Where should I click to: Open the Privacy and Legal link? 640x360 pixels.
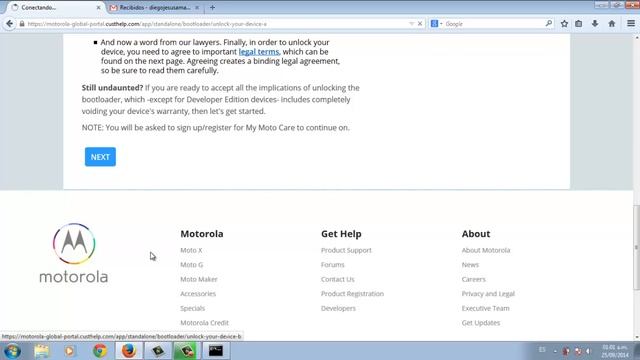click(488, 293)
